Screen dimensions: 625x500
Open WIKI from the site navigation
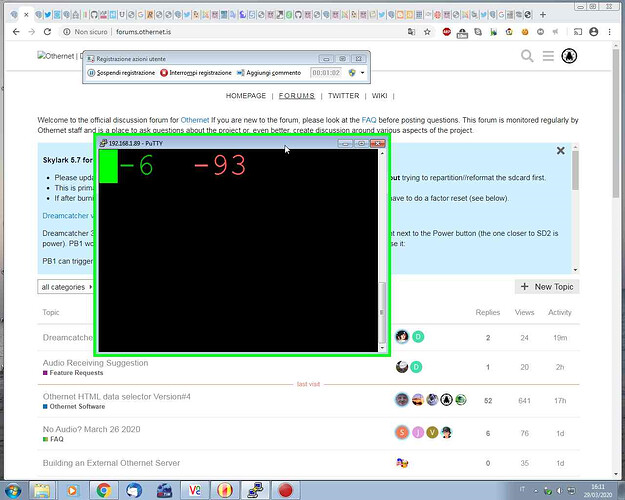tap(379, 96)
